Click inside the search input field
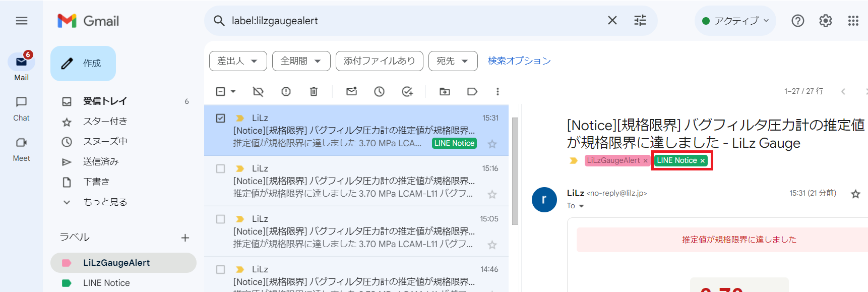Screen dimensions: 868x292 pos(413,21)
